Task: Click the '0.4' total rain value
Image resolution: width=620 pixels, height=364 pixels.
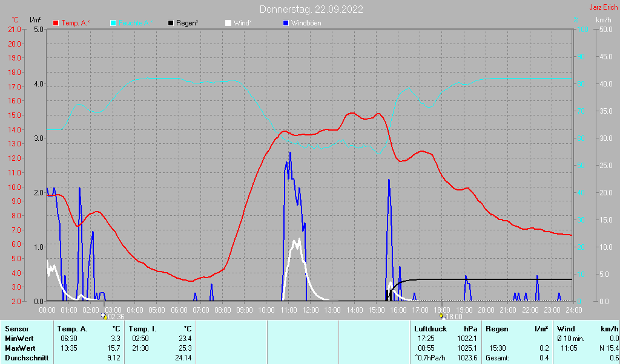Action: [544, 358]
